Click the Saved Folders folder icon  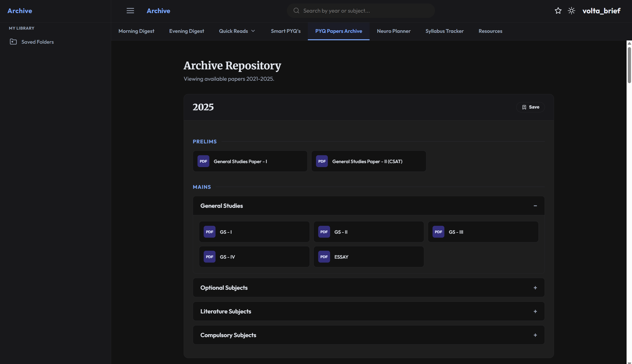[13, 42]
